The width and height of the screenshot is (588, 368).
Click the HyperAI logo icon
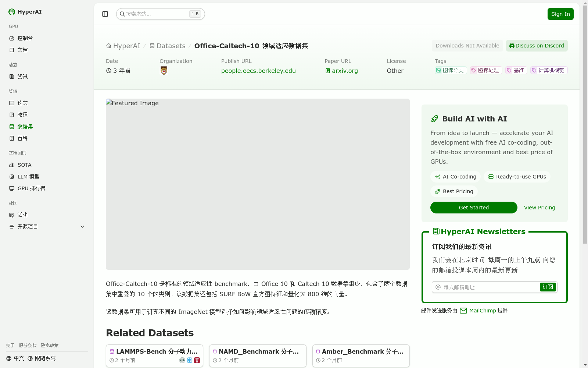point(12,12)
